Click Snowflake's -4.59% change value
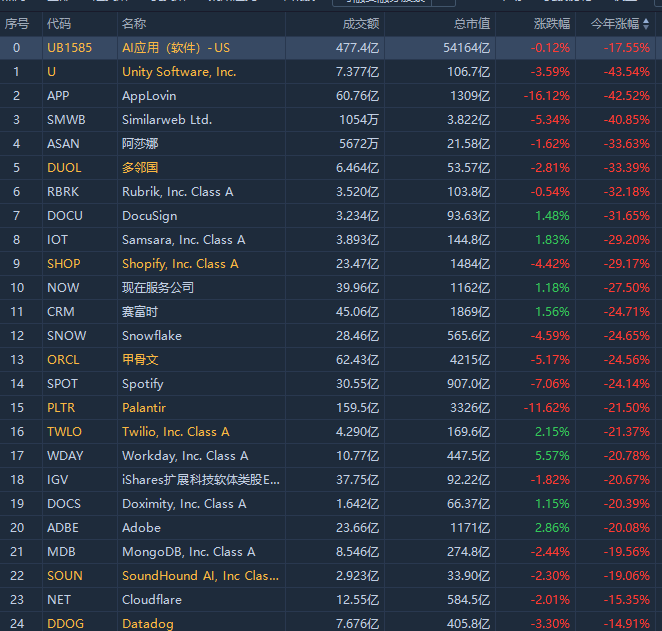This screenshot has width=662, height=631. pyautogui.click(x=550, y=336)
